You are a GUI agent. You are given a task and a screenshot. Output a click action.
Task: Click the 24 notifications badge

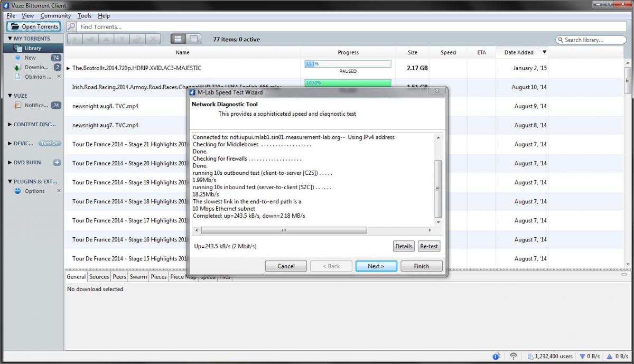coord(56,105)
